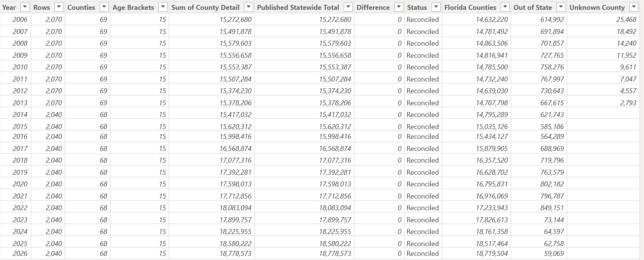Select Florida Counties value 18,161,358
The height and width of the screenshot is (260, 644).
(x=492, y=231)
